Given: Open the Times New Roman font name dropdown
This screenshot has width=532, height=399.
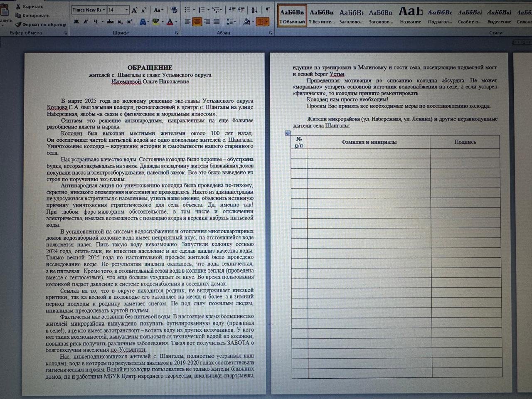Looking at the screenshot, I should (x=103, y=10).
